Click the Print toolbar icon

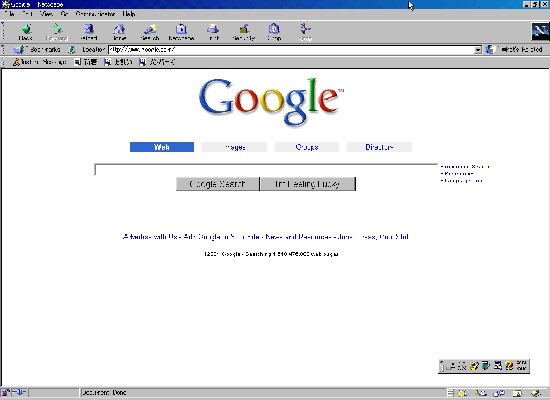coord(213,32)
